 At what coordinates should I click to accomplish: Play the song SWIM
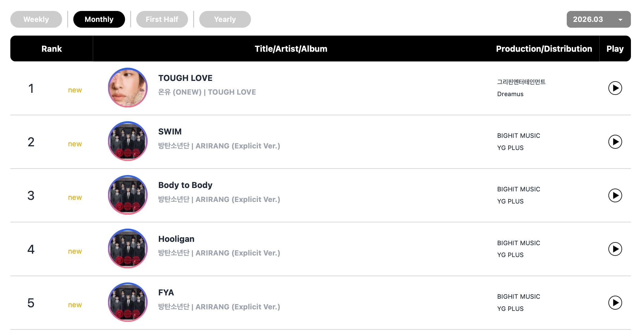point(615,142)
